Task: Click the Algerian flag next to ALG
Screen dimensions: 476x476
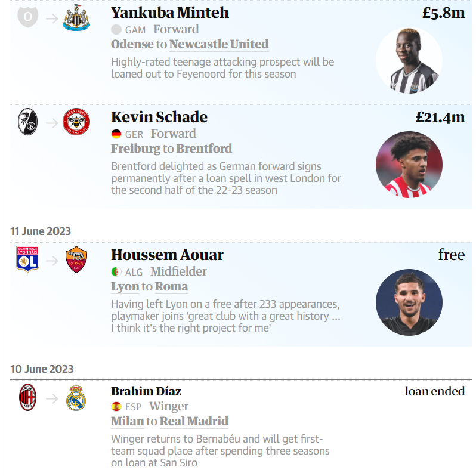Action: point(116,271)
